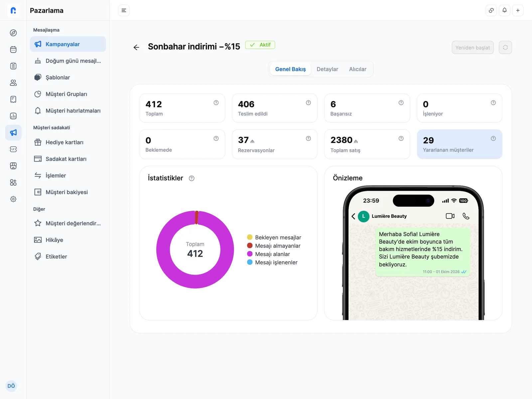
Task: Open the settings gear icon in the rail
Action: pos(13,199)
